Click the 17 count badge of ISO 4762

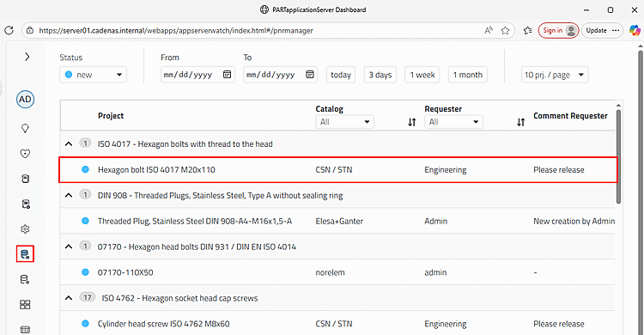pyautogui.click(x=88, y=297)
